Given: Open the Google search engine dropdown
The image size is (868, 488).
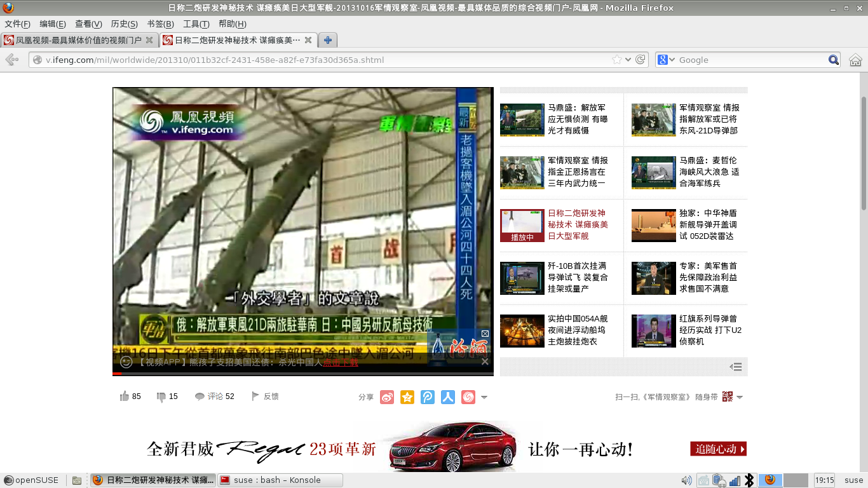Looking at the screenshot, I should (666, 60).
